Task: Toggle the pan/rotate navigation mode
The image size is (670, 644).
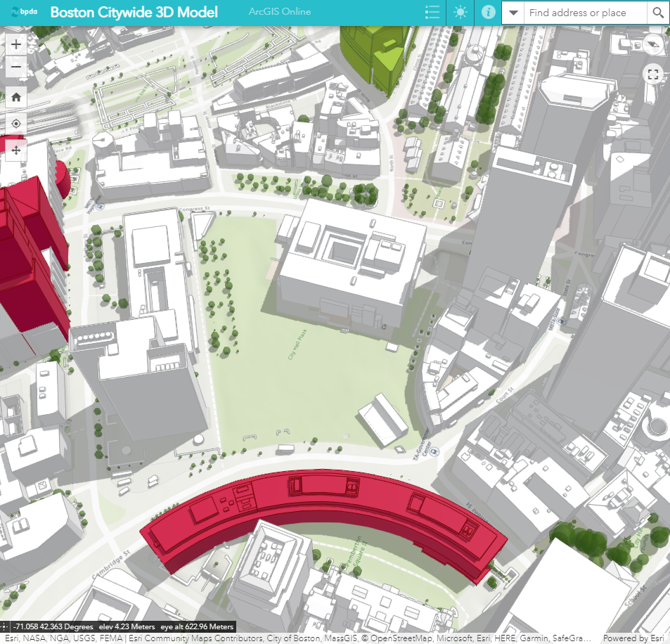Action: pos(15,150)
